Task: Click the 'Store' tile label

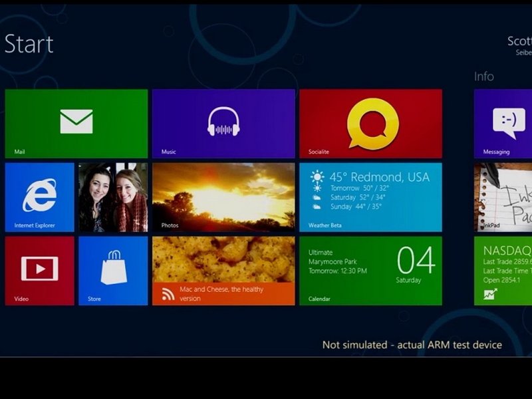Action: 94,299
